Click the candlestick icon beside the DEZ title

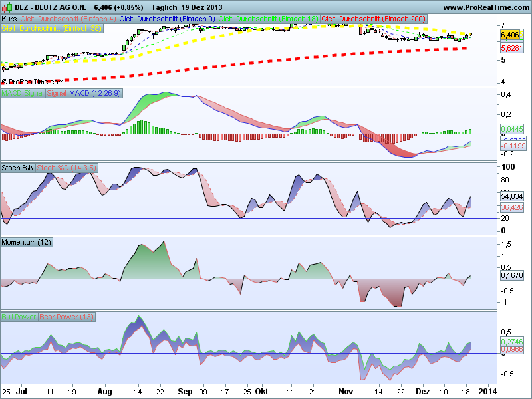(7, 7)
